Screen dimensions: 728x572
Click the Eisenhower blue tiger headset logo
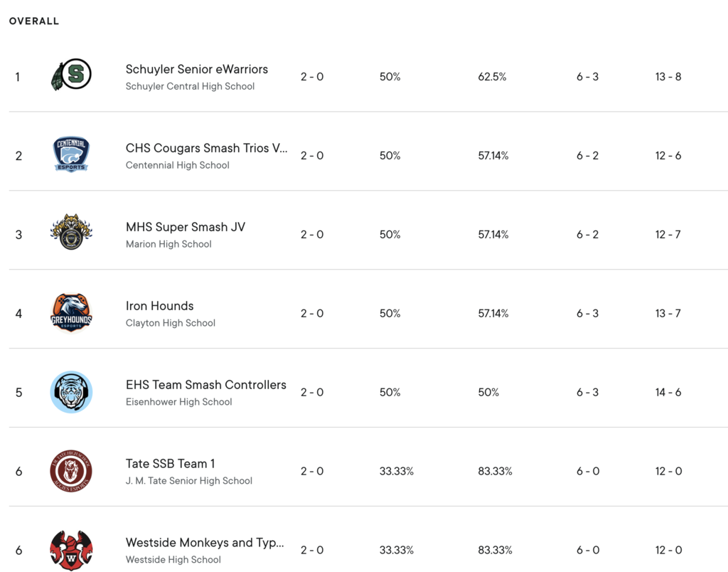(x=71, y=392)
